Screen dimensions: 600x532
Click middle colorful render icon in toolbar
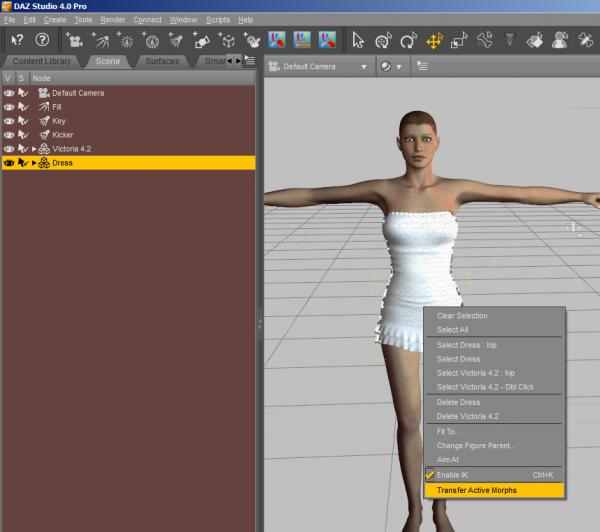pos(302,40)
